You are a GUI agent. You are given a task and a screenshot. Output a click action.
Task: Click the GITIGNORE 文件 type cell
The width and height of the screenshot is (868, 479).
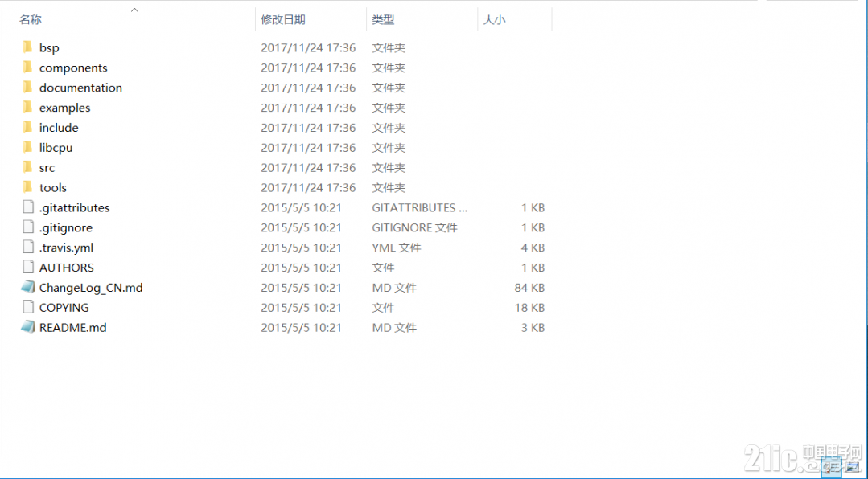(414, 227)
